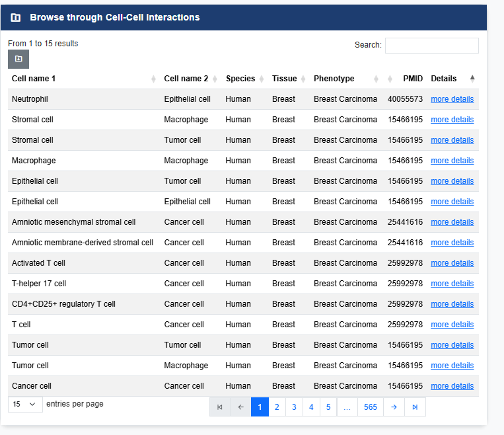Image resolution: width=504 pixels, height=435 pixels.
Task: Sort the Phenotype column
Action: pyautogui.click(x=376, y=79)
